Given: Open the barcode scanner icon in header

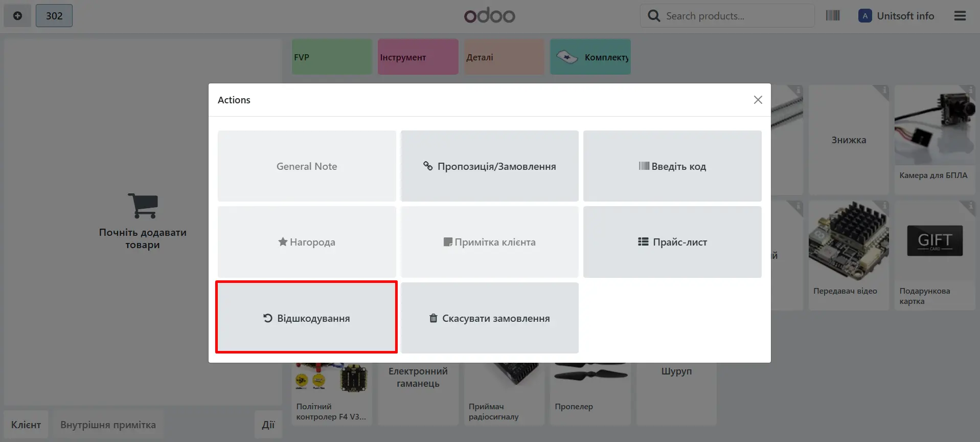Looking at the screenshot, I should pyautogui.click(x=832, y=16).
